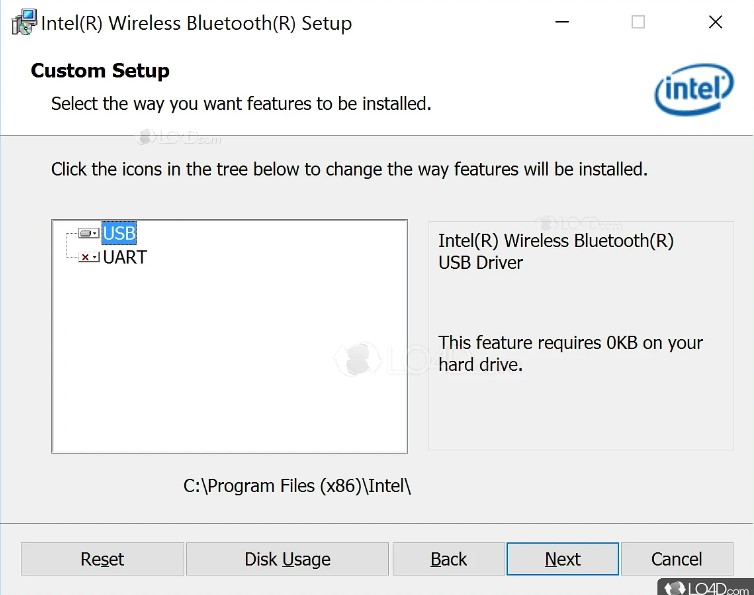The width and height of the screenshot is (754, 595).
Task: Open the USB feature install-state dropdown icon
Action: (x=88, y=233)
